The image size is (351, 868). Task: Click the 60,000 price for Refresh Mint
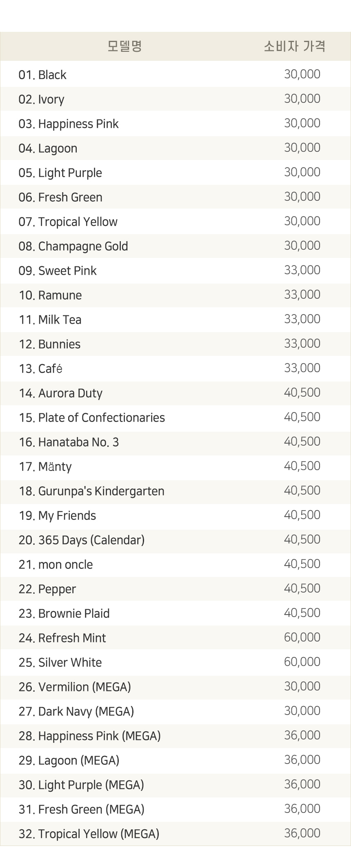pyautogui.click(x=302, y=637)
